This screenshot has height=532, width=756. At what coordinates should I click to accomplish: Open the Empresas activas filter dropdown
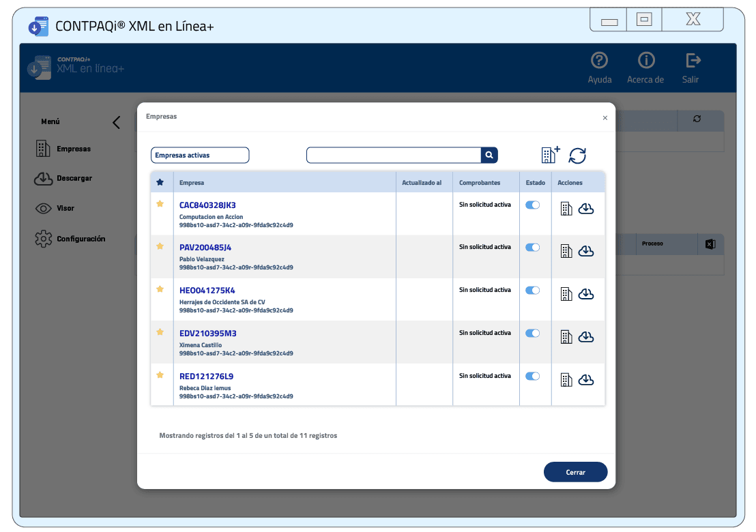pyautogui.click(x=200, y=156)
